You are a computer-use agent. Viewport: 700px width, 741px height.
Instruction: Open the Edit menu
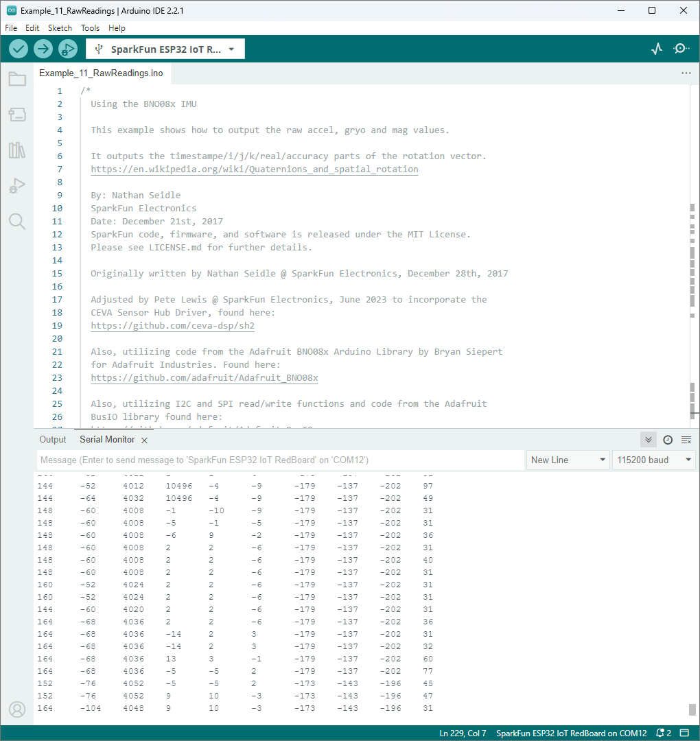(32, 28)
